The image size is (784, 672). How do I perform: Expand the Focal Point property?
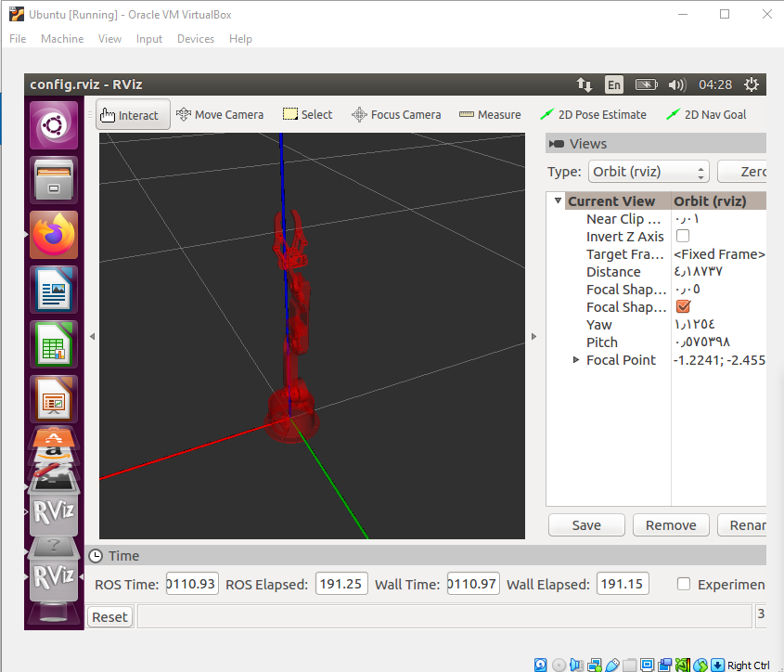(x=576, y=360)
